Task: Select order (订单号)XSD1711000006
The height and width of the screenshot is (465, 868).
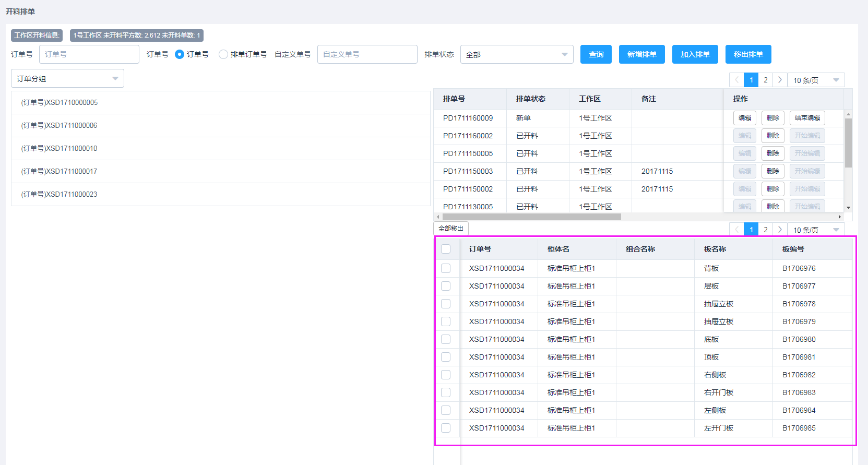Action: coord(220,126)
